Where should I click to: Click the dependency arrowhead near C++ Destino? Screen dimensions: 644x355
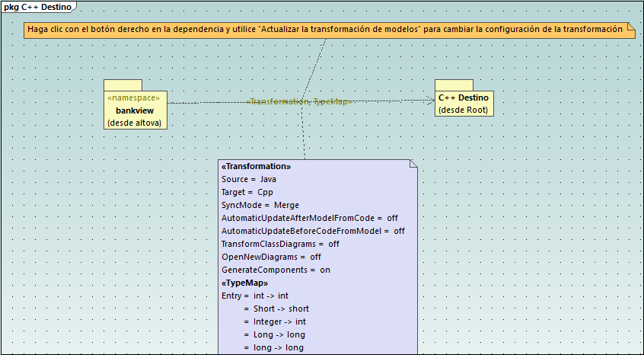[429, 101]
